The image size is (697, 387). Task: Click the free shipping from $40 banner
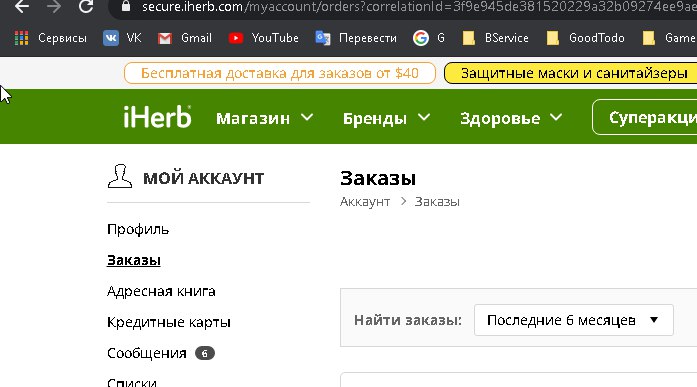(x=280, y=73)
